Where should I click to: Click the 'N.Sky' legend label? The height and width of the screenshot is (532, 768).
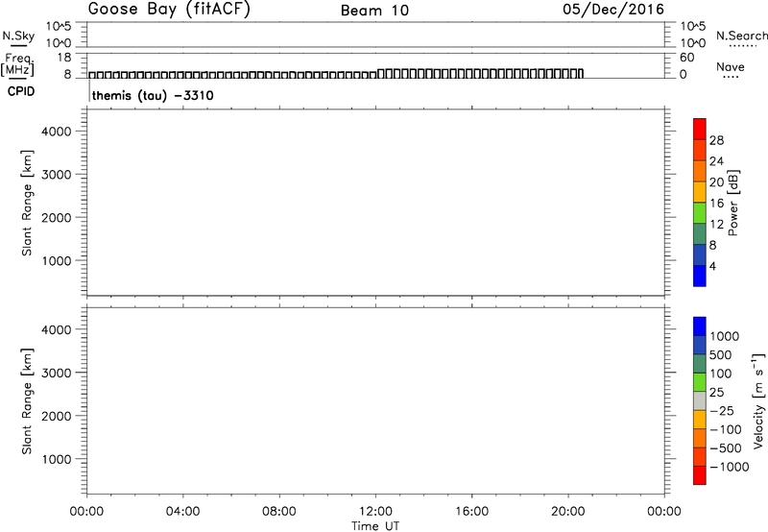(18, 36)
